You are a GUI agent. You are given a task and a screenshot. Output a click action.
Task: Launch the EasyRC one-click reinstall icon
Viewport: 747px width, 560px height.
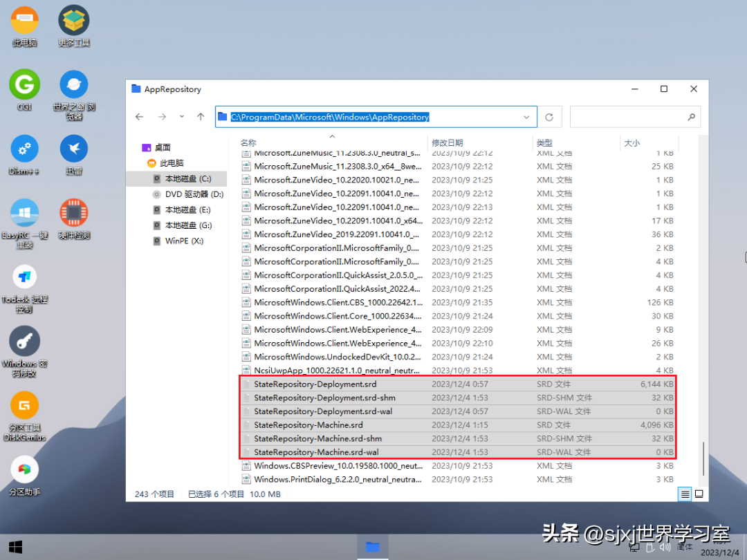(24, 224)
